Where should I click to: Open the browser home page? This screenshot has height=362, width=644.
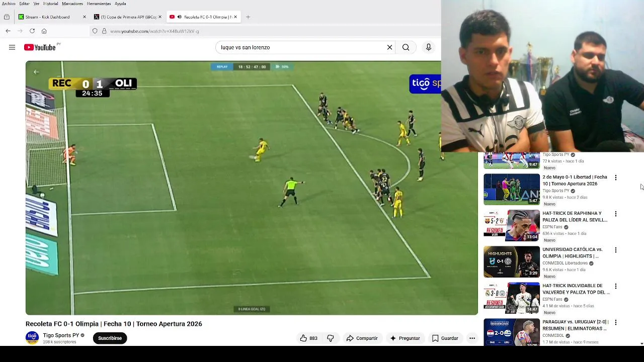[x=44, y=31]
